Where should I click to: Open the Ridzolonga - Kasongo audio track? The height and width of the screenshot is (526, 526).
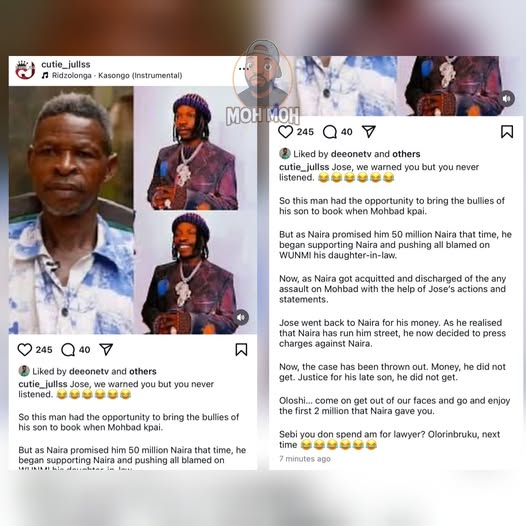[x=117, y=75]
